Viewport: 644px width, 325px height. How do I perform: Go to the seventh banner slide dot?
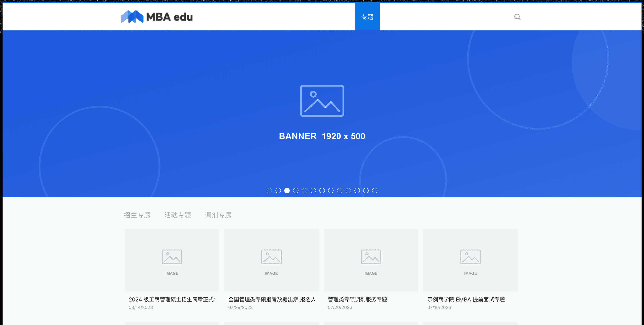[322, 191]
